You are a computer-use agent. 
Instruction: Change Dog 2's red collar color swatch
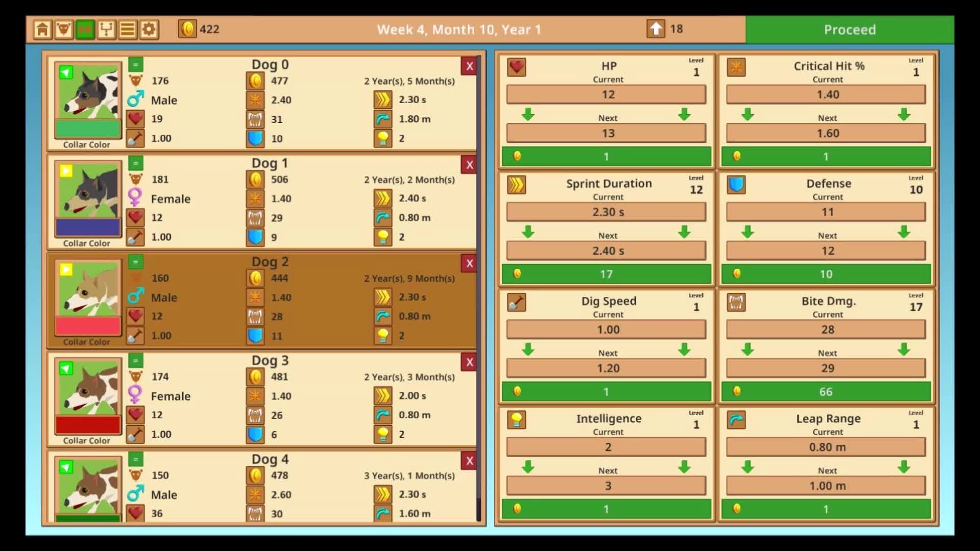click(x=88, y=325)
